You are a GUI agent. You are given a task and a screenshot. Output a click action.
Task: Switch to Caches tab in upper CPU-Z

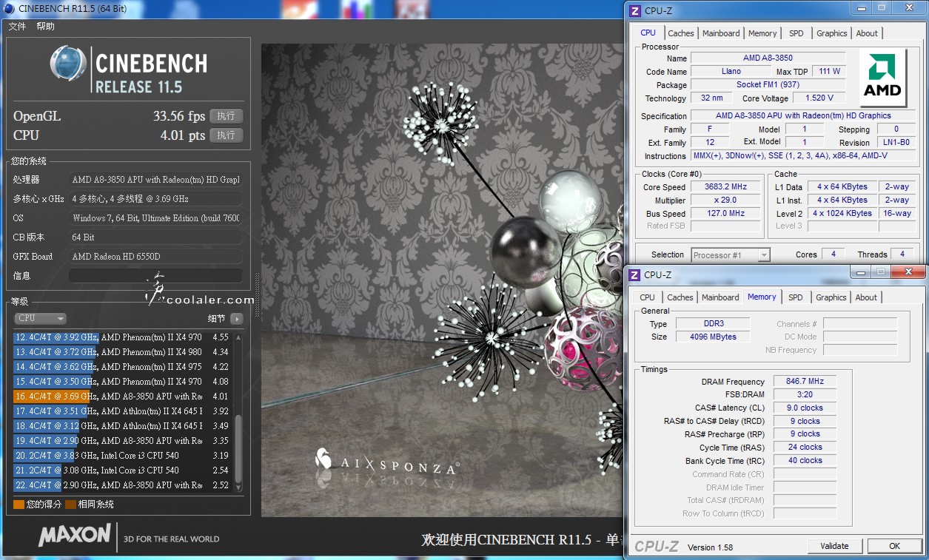point(681,33)
